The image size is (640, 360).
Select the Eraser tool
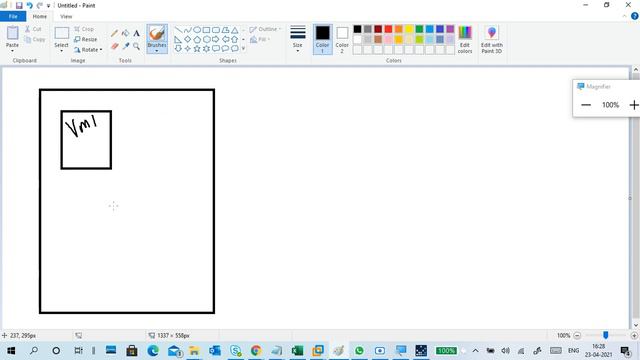point(114,46)
